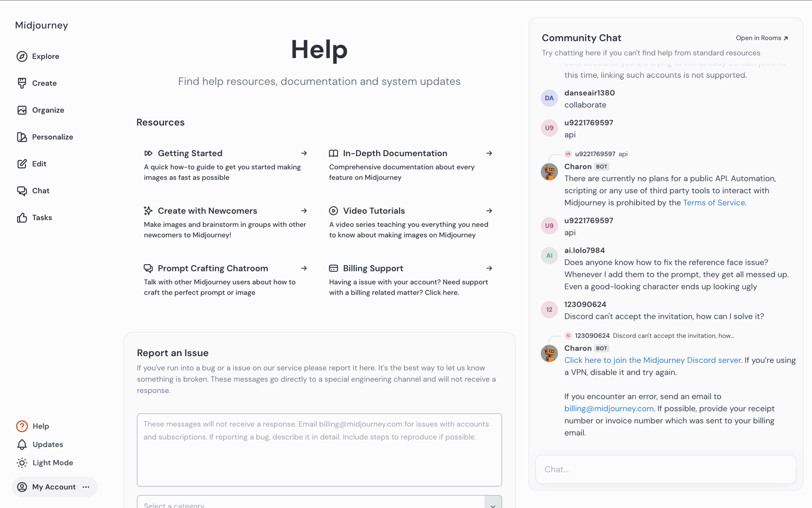
Task: Click the Help question mark icon
Action: tap(22, 426)
